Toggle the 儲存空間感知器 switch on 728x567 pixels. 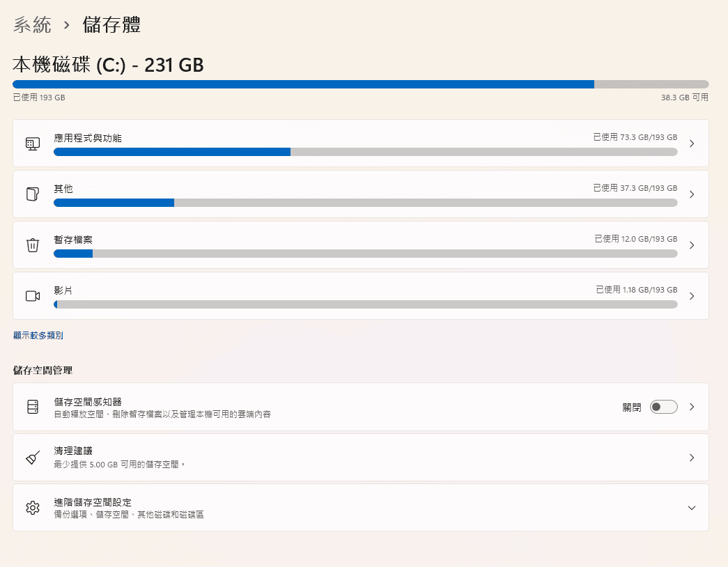coord(663,407)
